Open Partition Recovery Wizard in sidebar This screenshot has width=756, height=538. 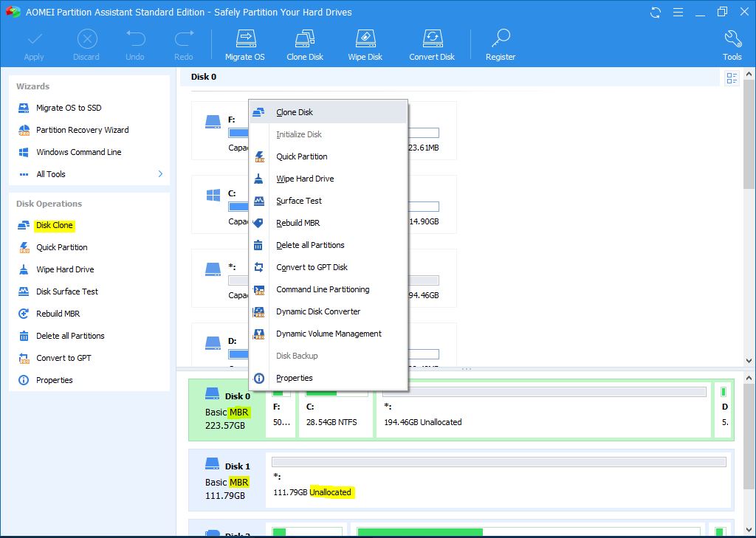82,130
